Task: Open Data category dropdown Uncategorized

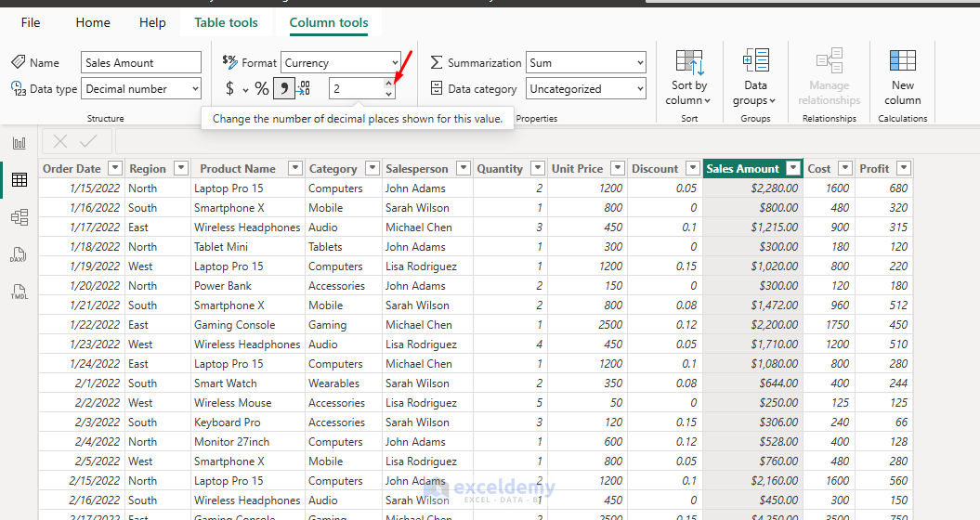Action: [585, 89]
